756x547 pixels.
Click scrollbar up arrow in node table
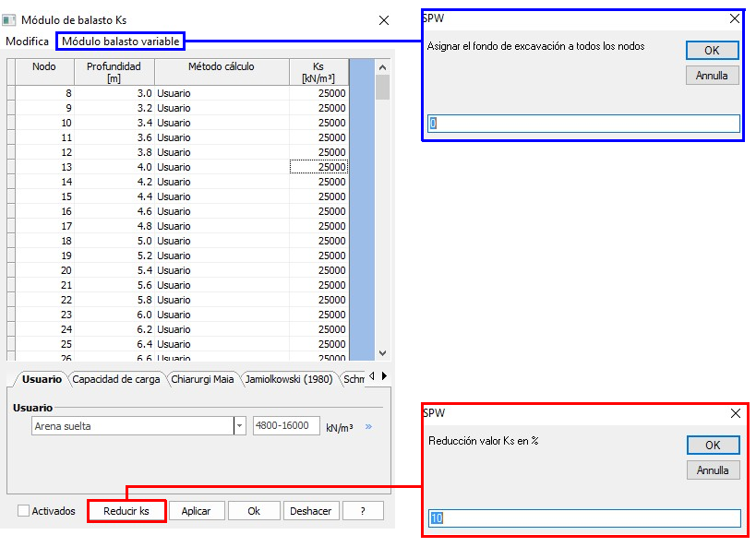pyautogui.click(x=382, y=67)
